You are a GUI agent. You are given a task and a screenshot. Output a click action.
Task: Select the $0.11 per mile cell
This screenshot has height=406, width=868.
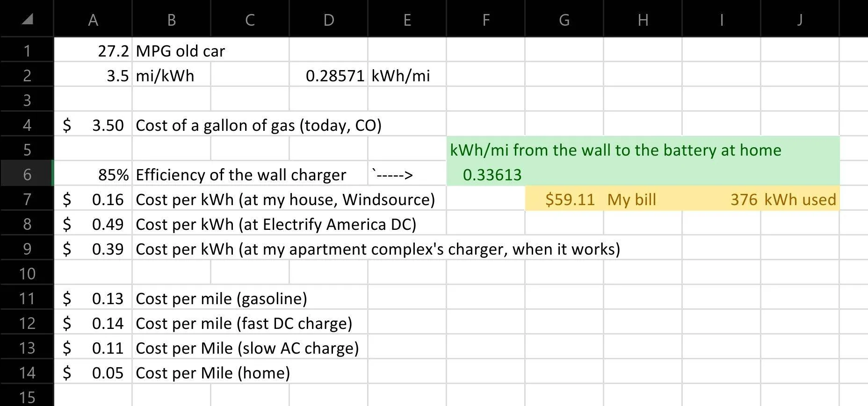(93, 347)
